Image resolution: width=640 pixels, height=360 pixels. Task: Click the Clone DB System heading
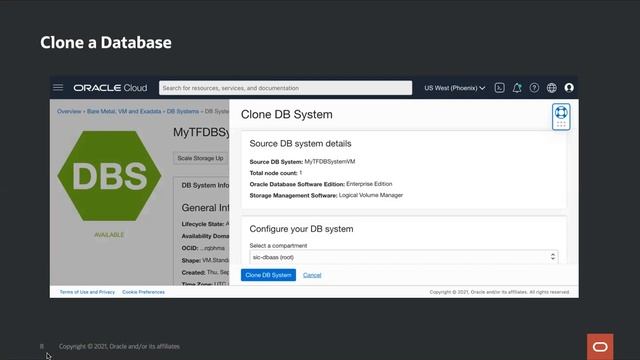[x=287, y=114]
